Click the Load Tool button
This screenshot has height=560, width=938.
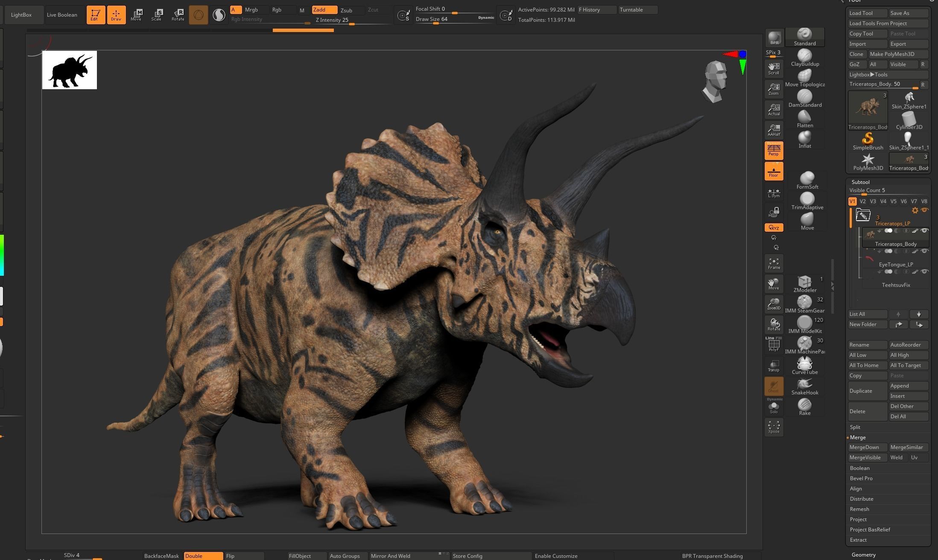pos(868,13)
